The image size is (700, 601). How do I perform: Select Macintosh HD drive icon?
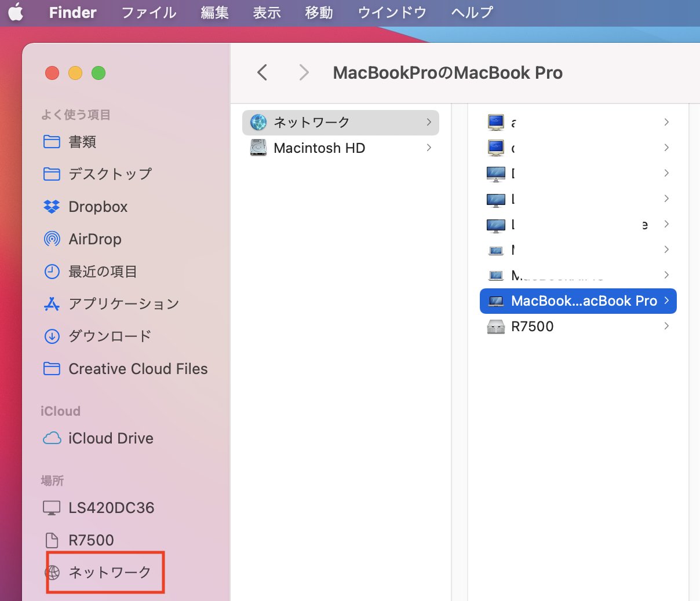click(x=258, y=148)
